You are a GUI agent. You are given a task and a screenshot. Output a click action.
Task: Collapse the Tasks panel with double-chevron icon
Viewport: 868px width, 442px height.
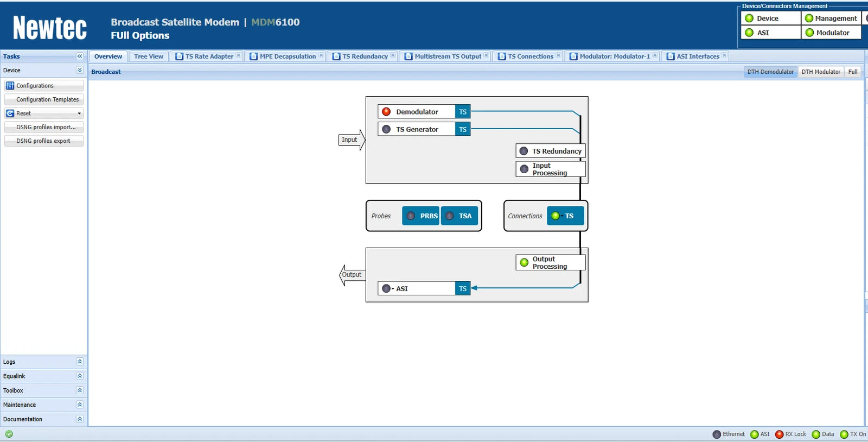click(x=80, y=56)
